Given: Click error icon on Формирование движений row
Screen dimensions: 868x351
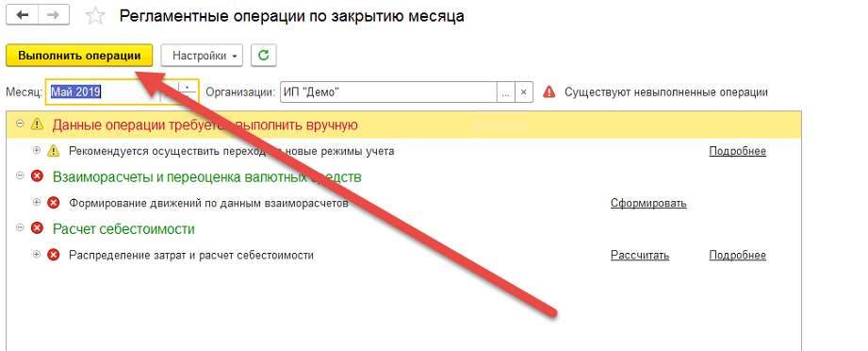Looking at the screenshot, I should (x=53, y=203).
